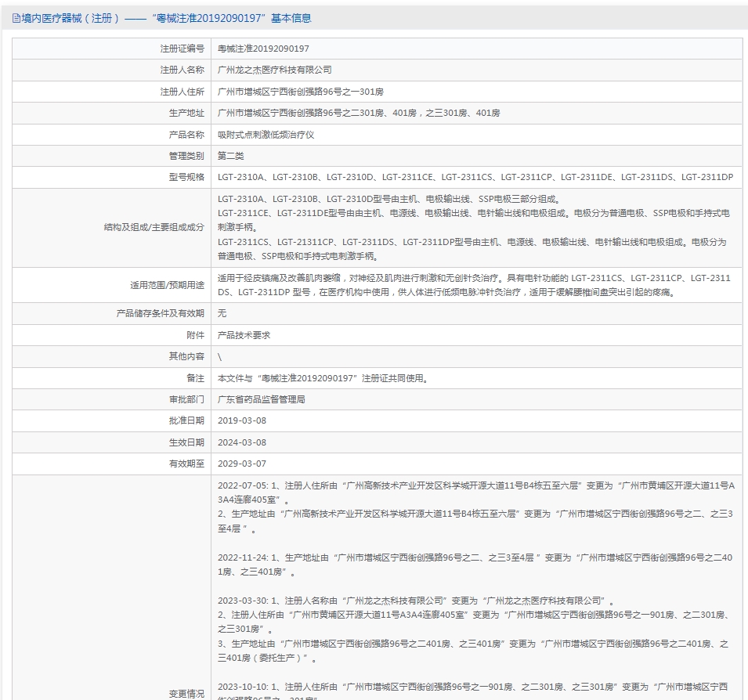Click effective date 2024-03-08
The width and height of the screenshot is (748, 700).
pyautogui.click(x=242, y=442)
